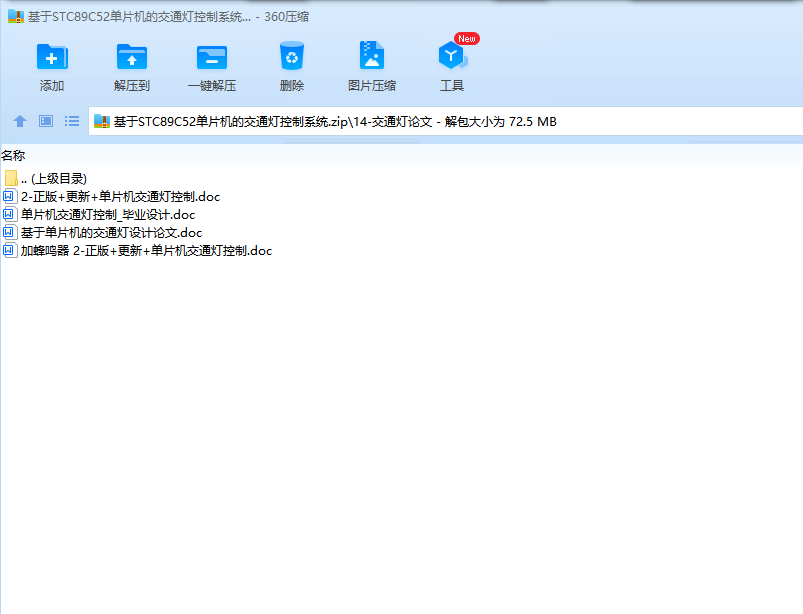Screen dimensions: 803x614
Task: Click the doc icon of 加蜂鸣器 2-正版 file
Action: tap(10, 250)
